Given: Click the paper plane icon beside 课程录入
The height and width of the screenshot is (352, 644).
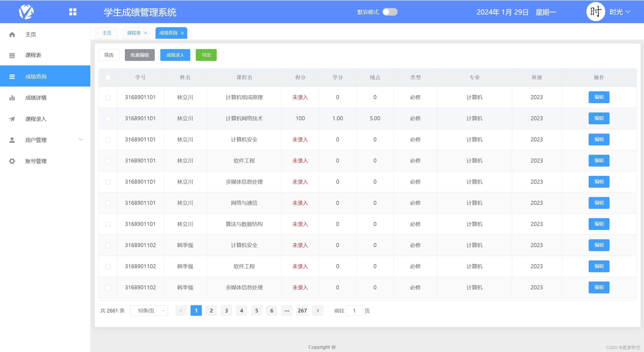Looking at the screenshot, I should (12, 119).
